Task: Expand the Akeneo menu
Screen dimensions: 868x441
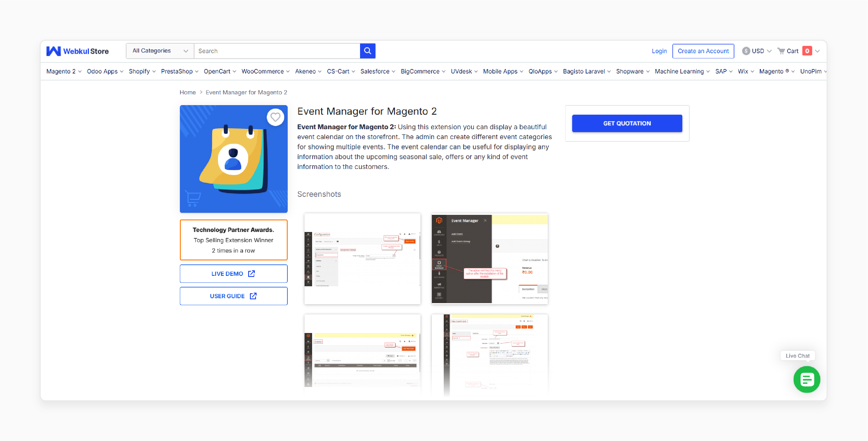Action: tap(308, 71)
